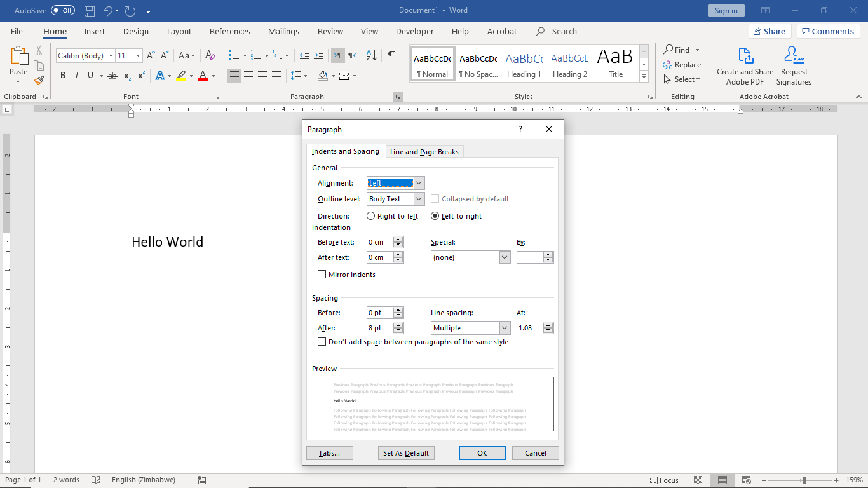Switch to Indents and Spacing tab

(346, 151)
